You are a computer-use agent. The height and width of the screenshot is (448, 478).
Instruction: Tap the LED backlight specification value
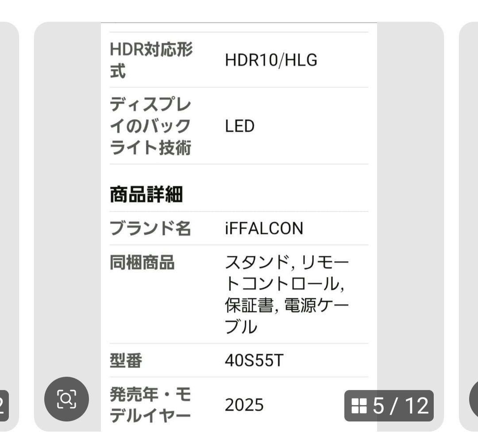(239, 126)
